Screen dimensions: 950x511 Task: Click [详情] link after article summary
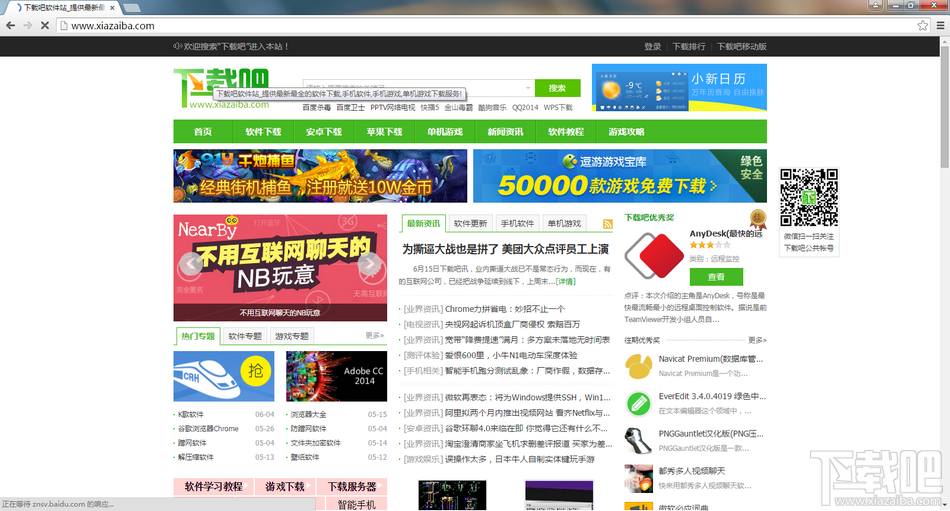pyautogui.click(x=566, y=281)
